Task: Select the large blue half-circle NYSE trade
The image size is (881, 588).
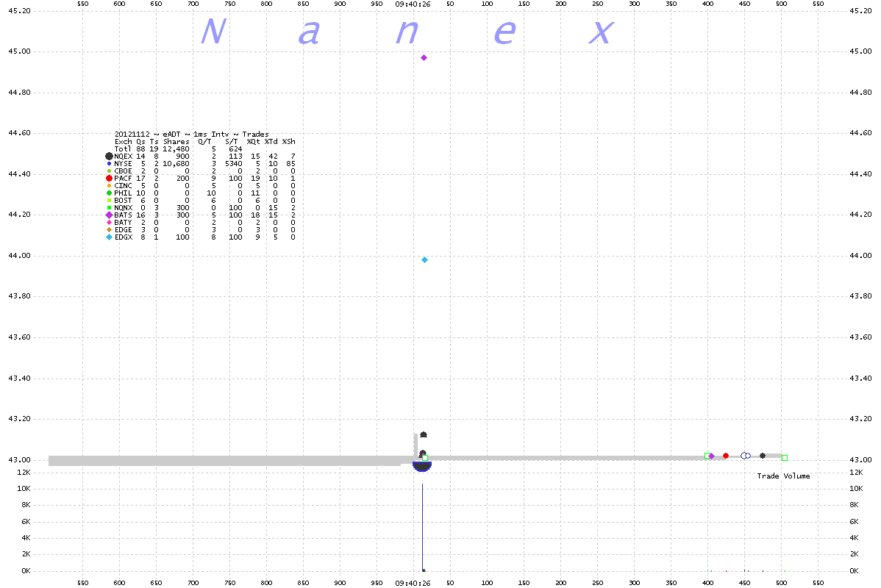Action: [422, 466]
